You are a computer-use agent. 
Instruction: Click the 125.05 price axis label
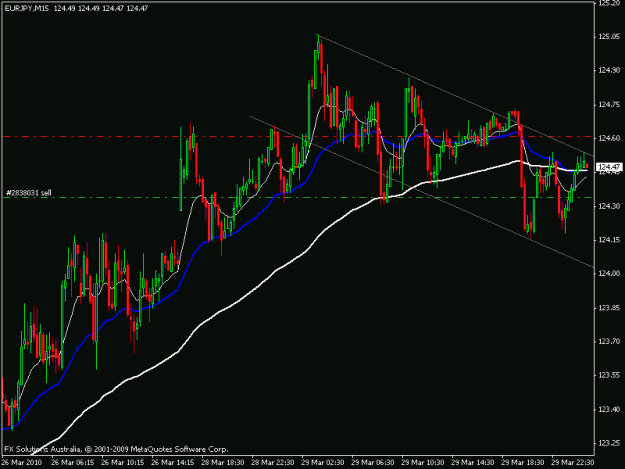pos(609,36)
